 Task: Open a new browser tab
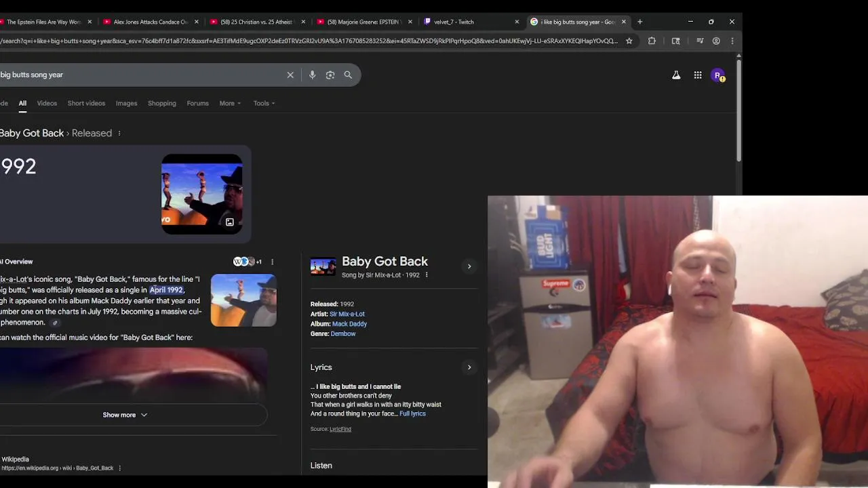tap(639, 22)
